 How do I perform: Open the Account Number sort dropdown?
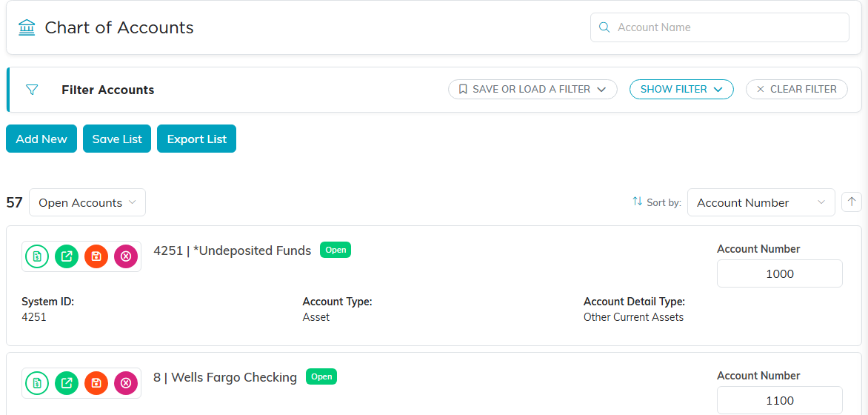pos(761,202)
